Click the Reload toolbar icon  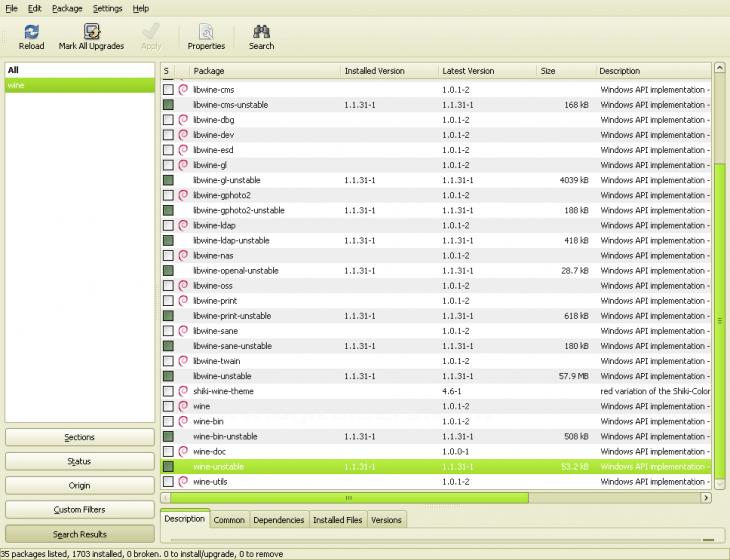pyautogui.click(x=31, y=32)
